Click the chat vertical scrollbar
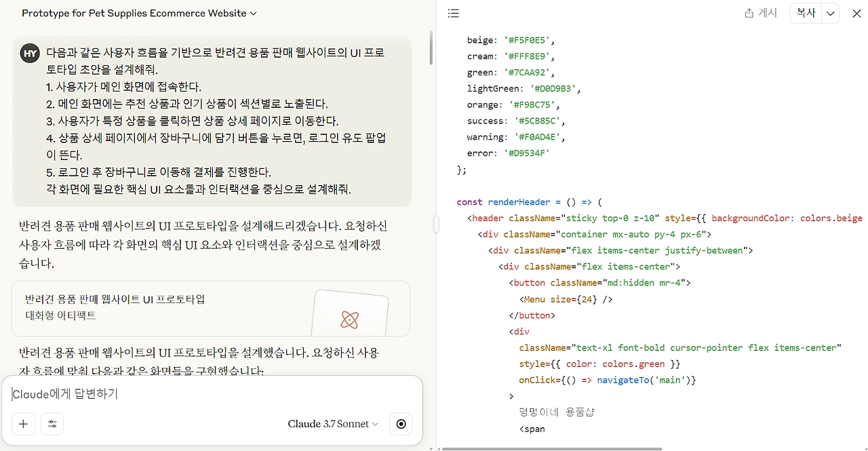The width and height of the screenshot is (868, 451). (x=431, y=49)
